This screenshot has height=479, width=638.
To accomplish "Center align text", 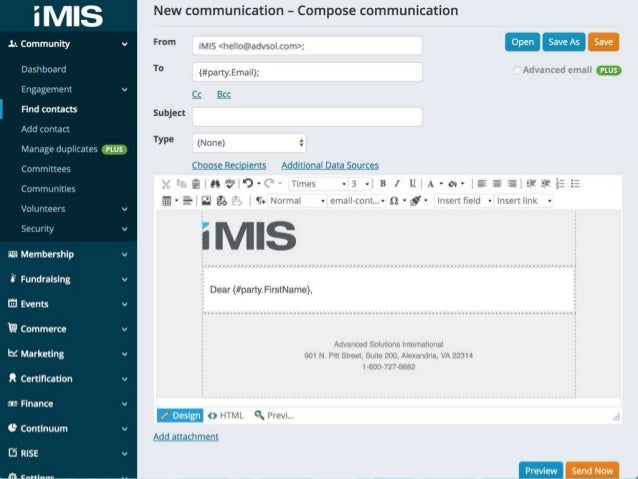I will [x=497, y=184].
